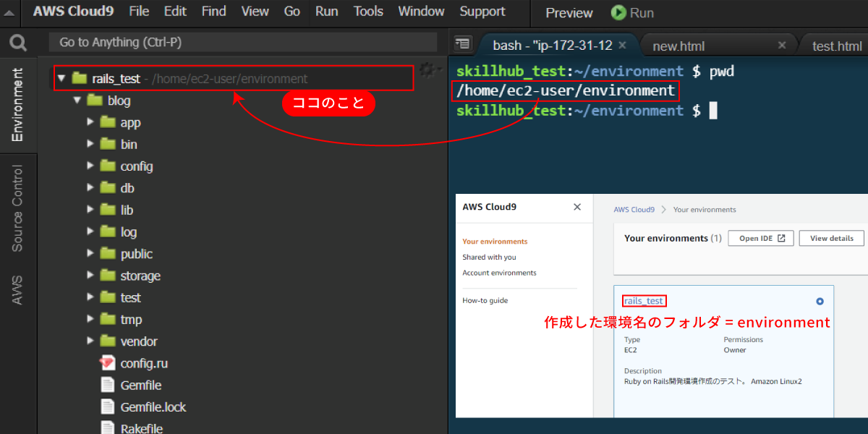Click the config.ru ruby file icon

point(108,363)
